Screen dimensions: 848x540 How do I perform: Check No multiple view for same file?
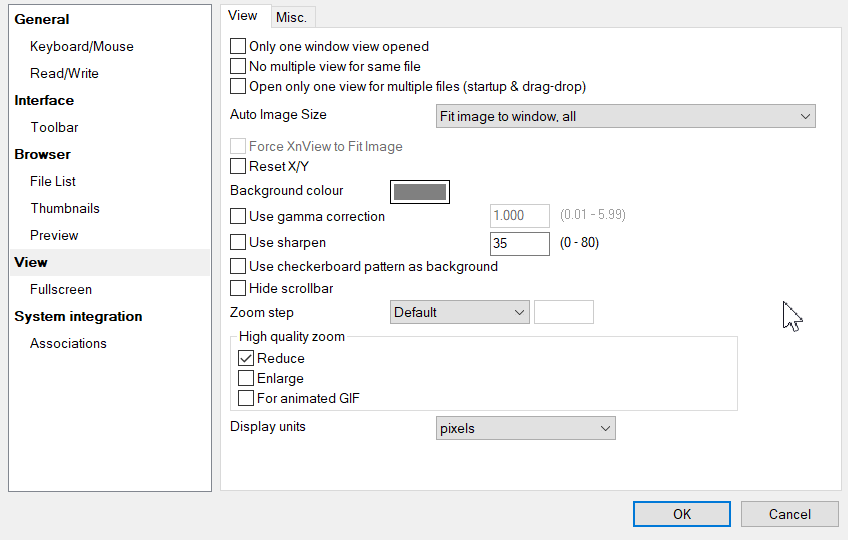click(238, 66)
